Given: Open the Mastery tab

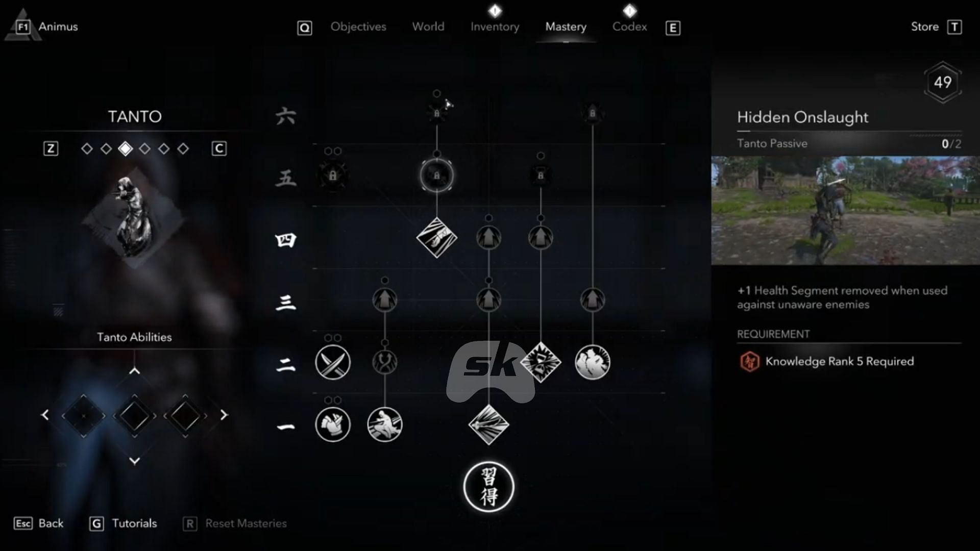Looking at the screenshot, I should click(566, 27).
